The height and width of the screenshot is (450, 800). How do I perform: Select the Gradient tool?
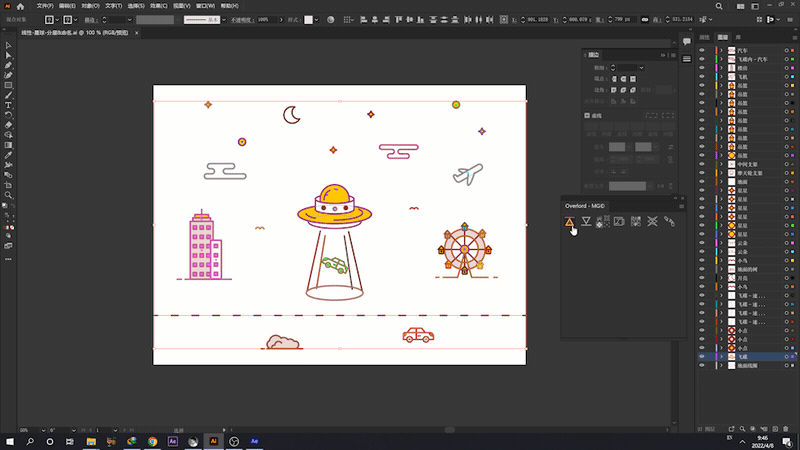click(8, 145)
